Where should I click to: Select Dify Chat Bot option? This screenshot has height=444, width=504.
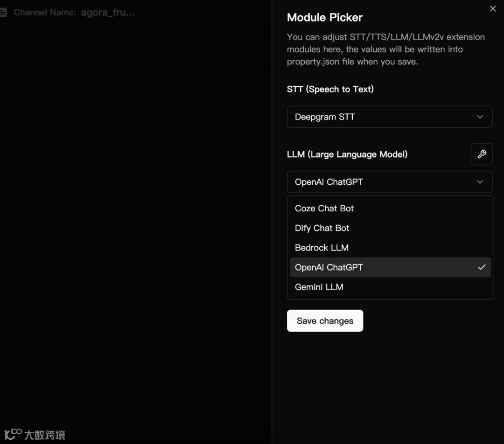[x=390, y=228]
